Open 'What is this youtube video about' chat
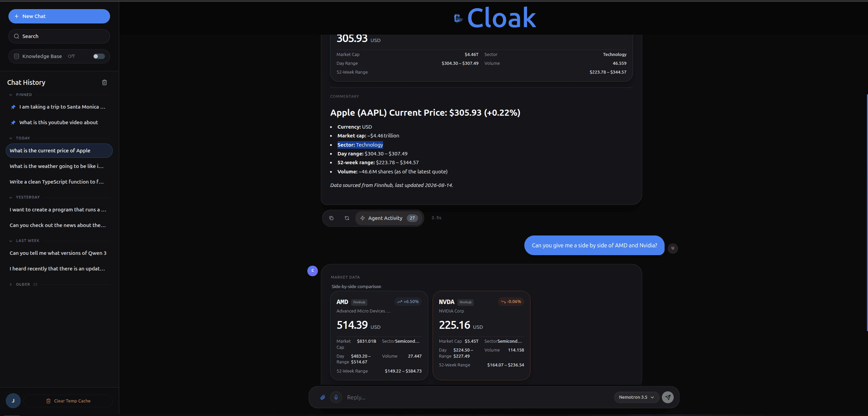 click(x=59, y=122)
